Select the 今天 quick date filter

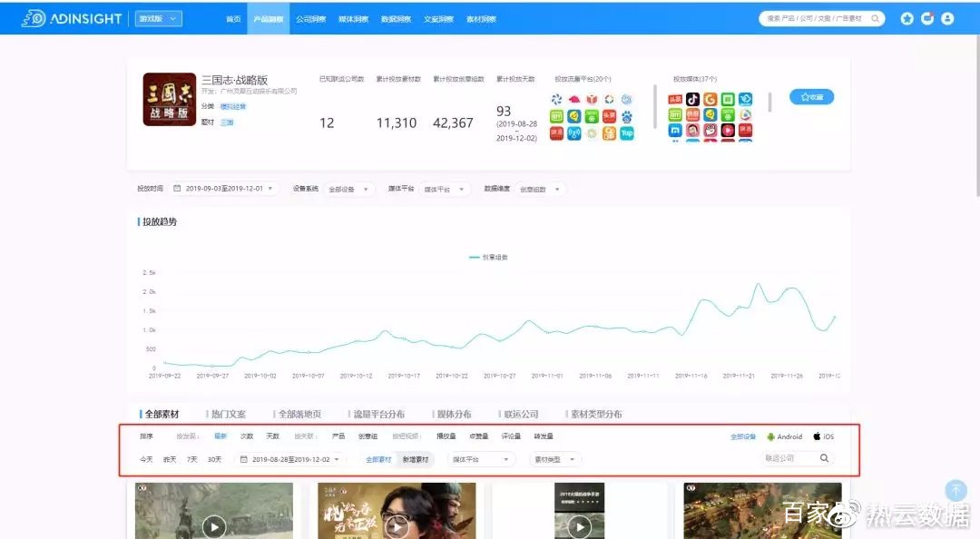click(146, 459)
